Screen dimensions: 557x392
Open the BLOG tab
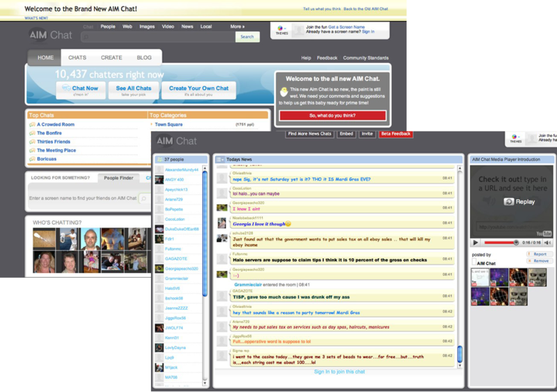(144, 58)
